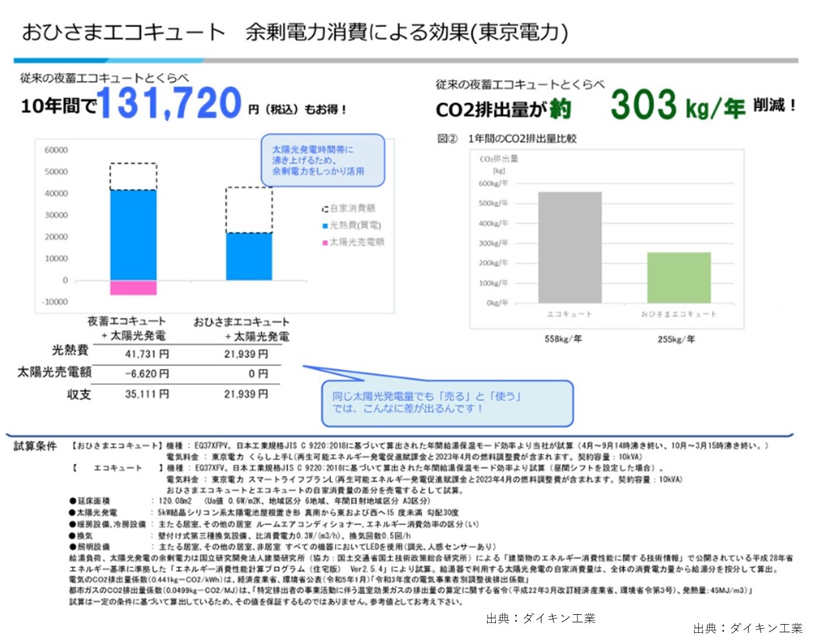Click the 558kg/年 label under the chart
813x644 pixels.
pyautogui.click(x=562, y=339)
